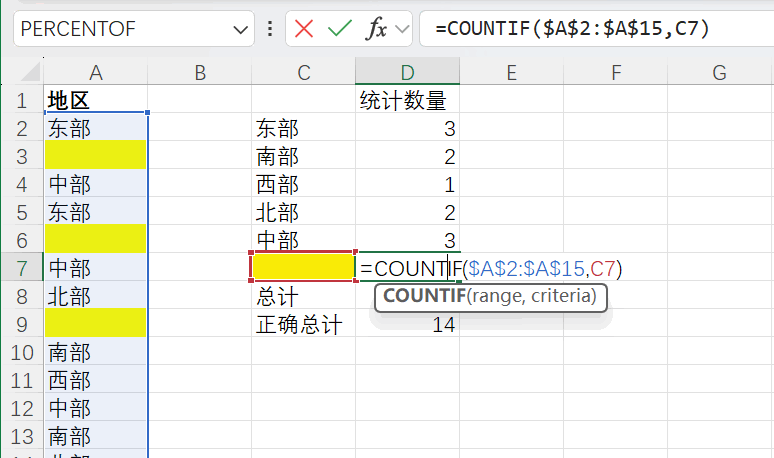The image size is (774, 458).
Task: Click cell A11 containing 西部
Action: point(96,380)
